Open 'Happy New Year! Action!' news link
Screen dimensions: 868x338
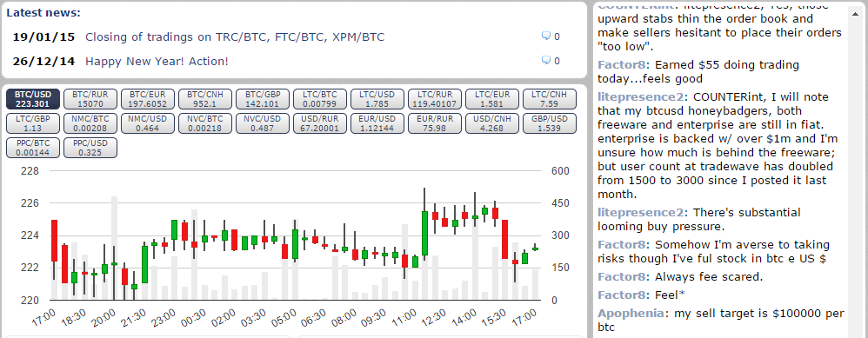157,61
